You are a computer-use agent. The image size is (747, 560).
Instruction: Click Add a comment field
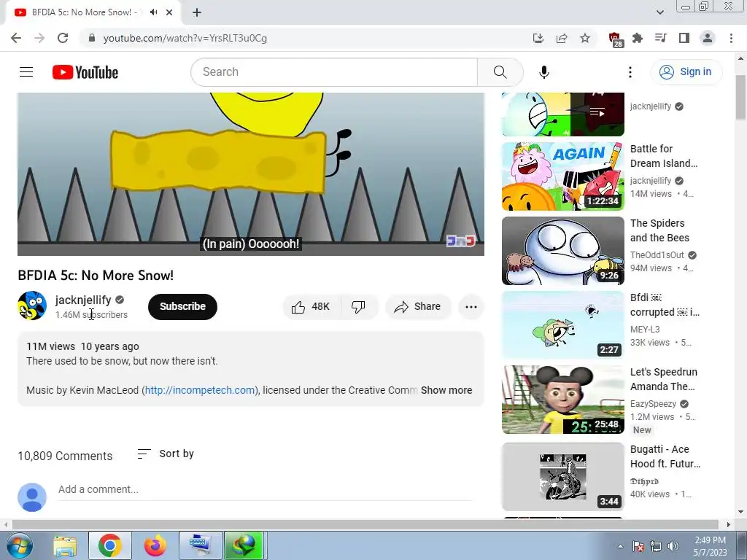coord(266,489)
